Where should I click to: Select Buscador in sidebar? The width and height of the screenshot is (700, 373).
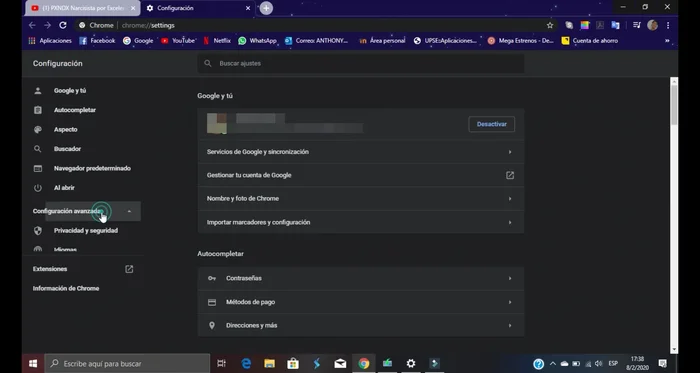pos(67,149)
